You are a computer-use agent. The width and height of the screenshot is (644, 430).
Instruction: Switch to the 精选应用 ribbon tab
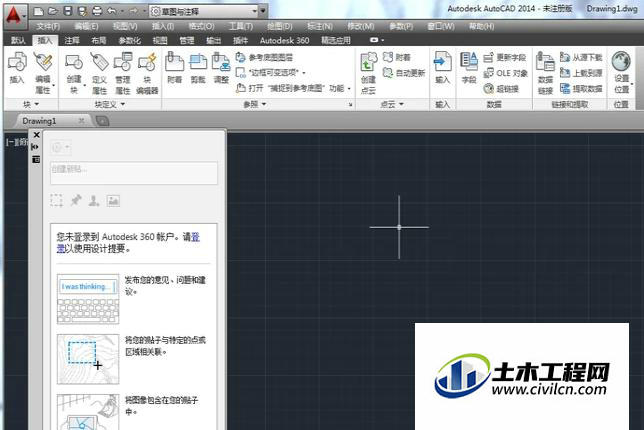[x=336, y=40]
